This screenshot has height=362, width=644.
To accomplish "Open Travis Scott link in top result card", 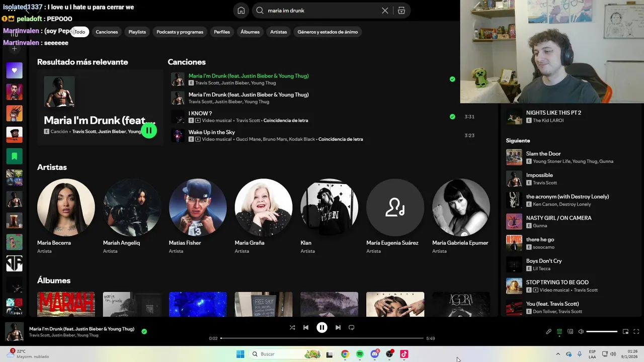I will pos(84,131).
